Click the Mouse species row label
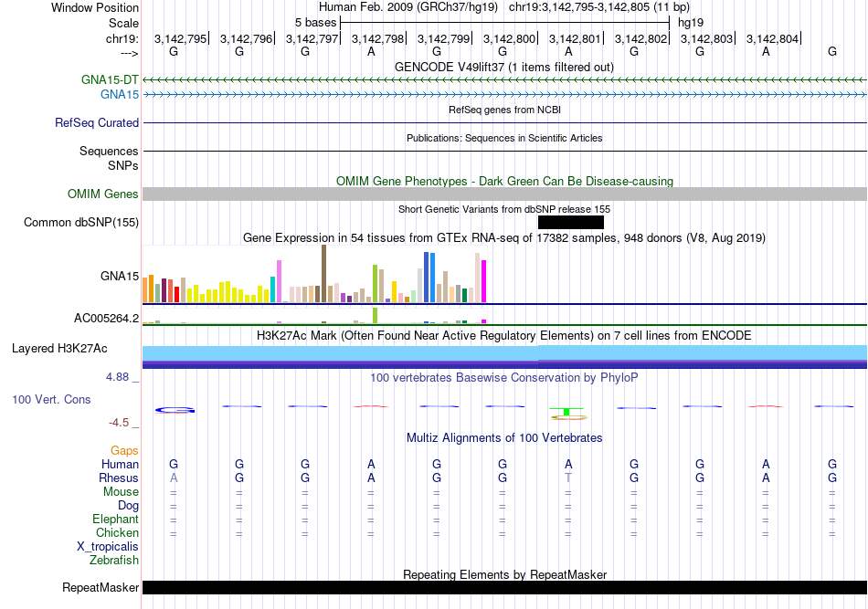Viewport: 868px width, 609px height. [x=121, y=492]
